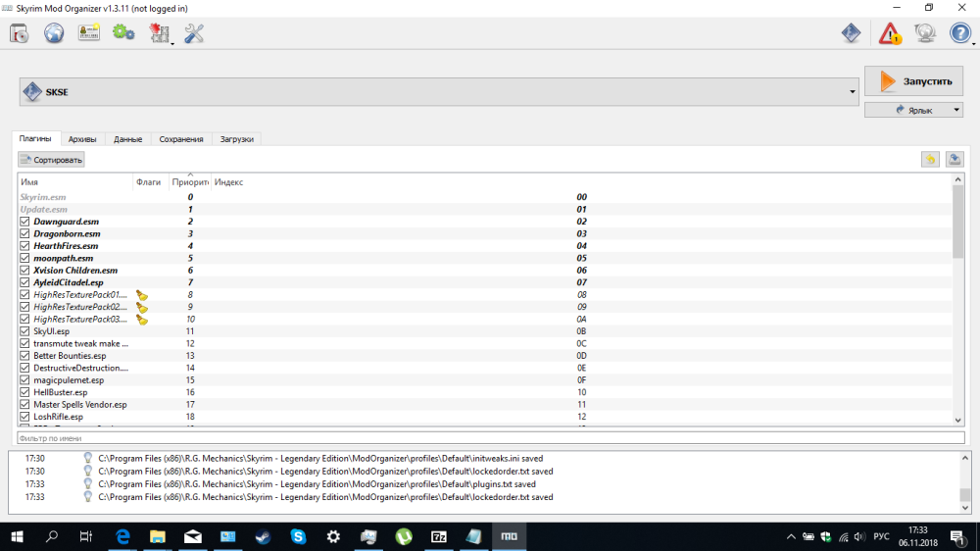Open the Help icon dropdown arrow
The width and height of the screenshot is (980, 551).
click(x=974, y=44)
